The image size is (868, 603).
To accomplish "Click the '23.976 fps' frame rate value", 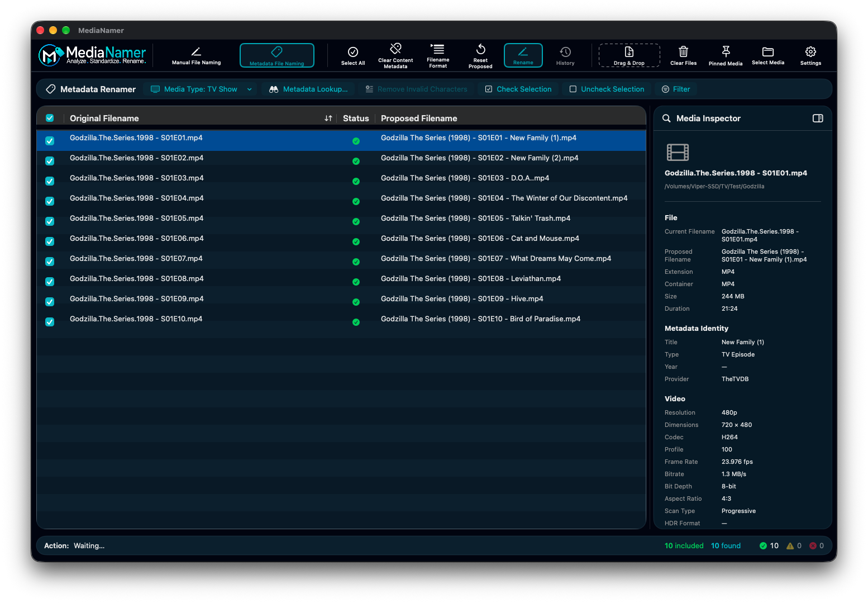I will [x=737, y=462].
